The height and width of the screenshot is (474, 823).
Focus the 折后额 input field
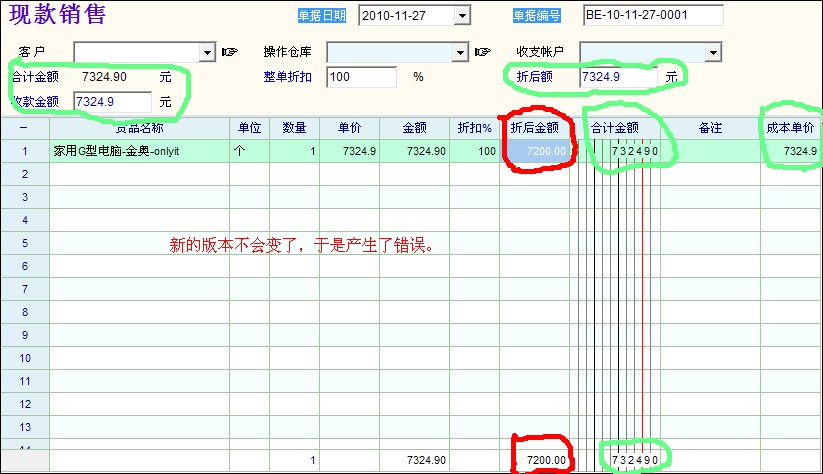(617, 76)
